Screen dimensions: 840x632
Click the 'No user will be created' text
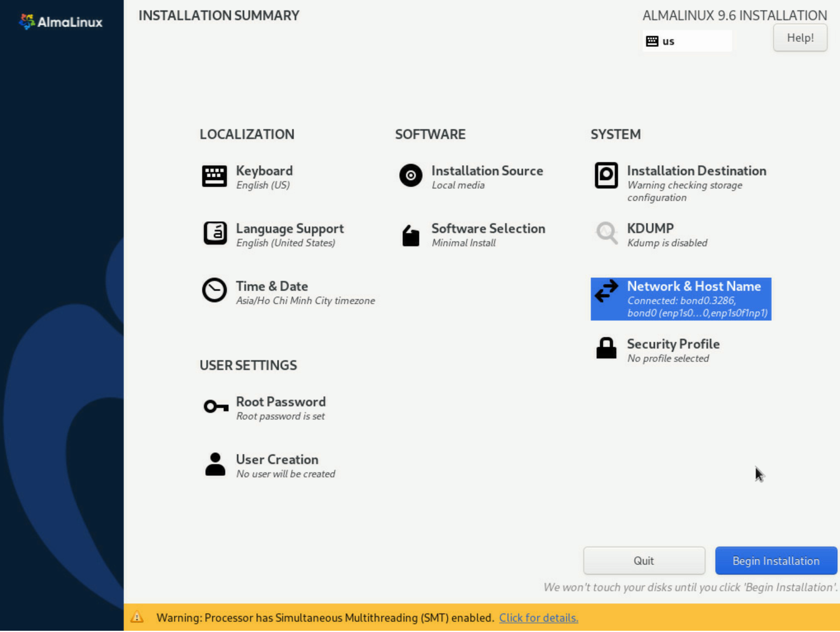point(286,474)
